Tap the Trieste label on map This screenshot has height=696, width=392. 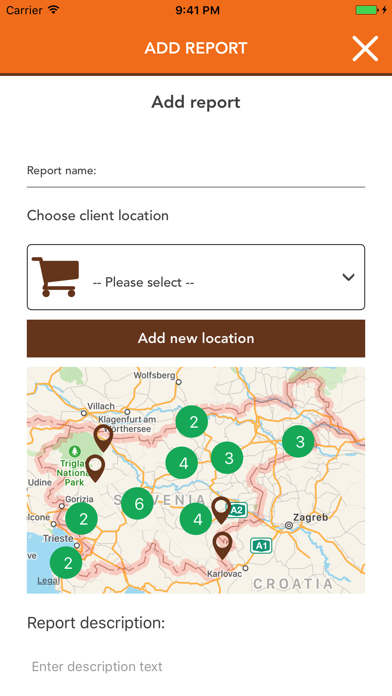coord(58,538)
